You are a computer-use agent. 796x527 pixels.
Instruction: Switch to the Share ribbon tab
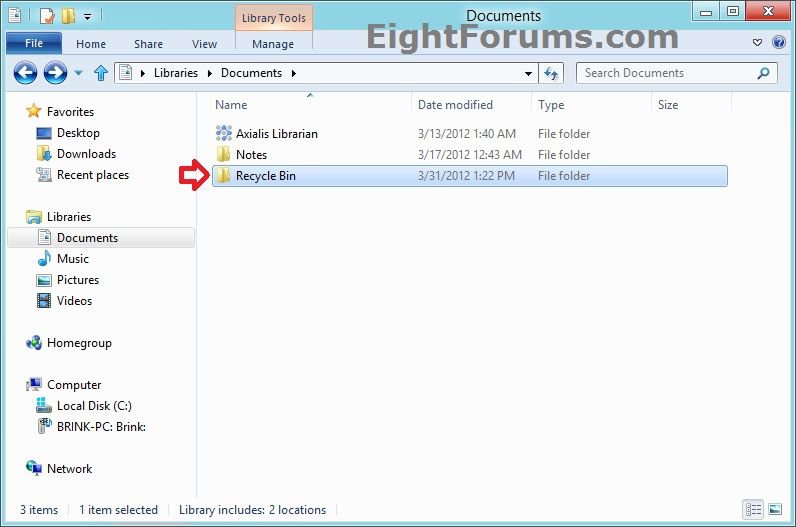[x=148, y=44]
